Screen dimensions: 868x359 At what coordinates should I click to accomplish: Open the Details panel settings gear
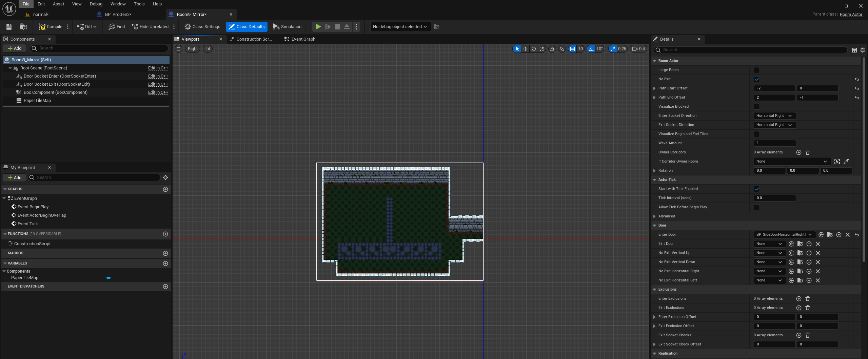pyautogui.click(x=863, y=50)
